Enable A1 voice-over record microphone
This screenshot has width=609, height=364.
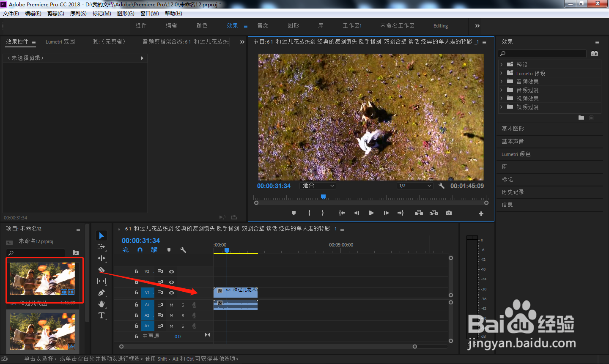pos(195,305)
